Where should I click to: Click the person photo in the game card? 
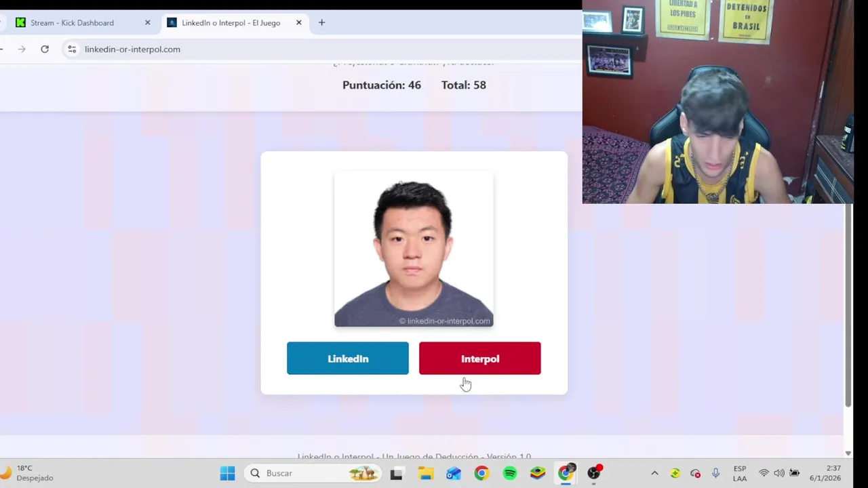click(414, 249)
